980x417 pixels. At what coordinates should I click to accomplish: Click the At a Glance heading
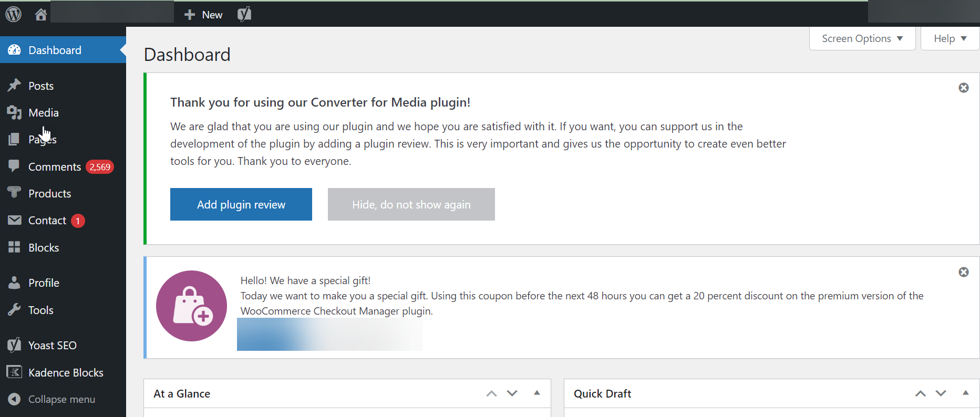pos(182,393)
